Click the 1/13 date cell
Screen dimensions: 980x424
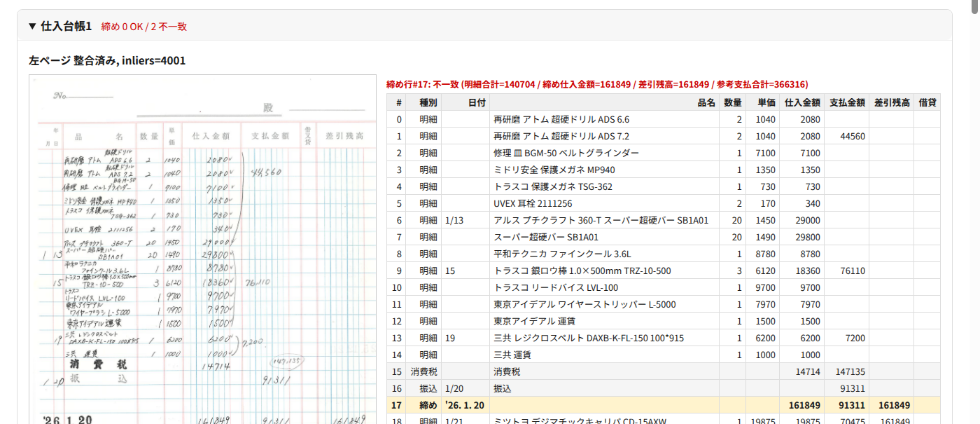tap(466, 220)
